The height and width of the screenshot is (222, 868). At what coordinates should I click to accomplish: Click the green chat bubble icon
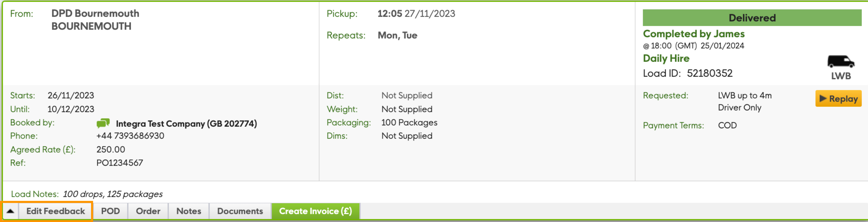point(103,123)
